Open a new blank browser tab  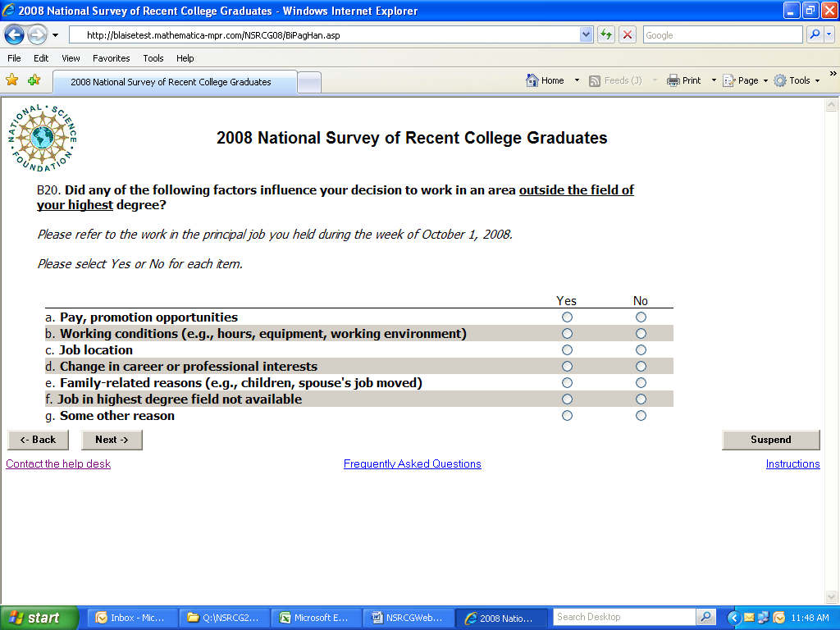coord(309,83)
